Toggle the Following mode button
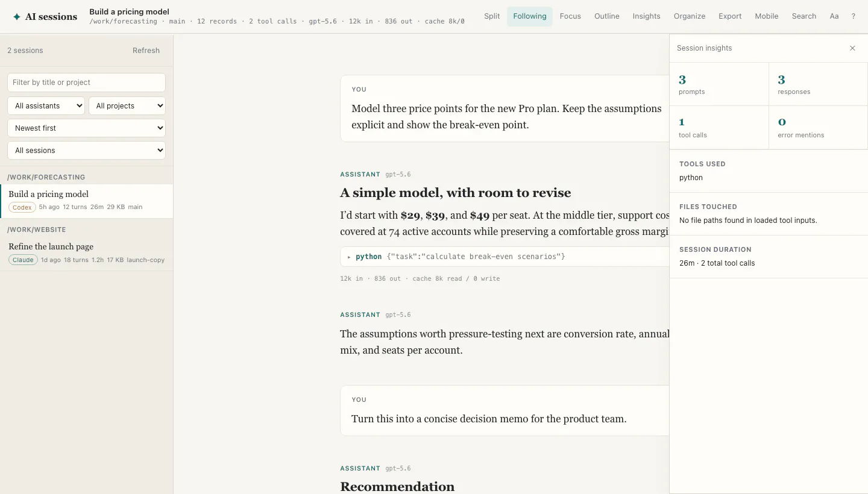 [x=530, y=16]
